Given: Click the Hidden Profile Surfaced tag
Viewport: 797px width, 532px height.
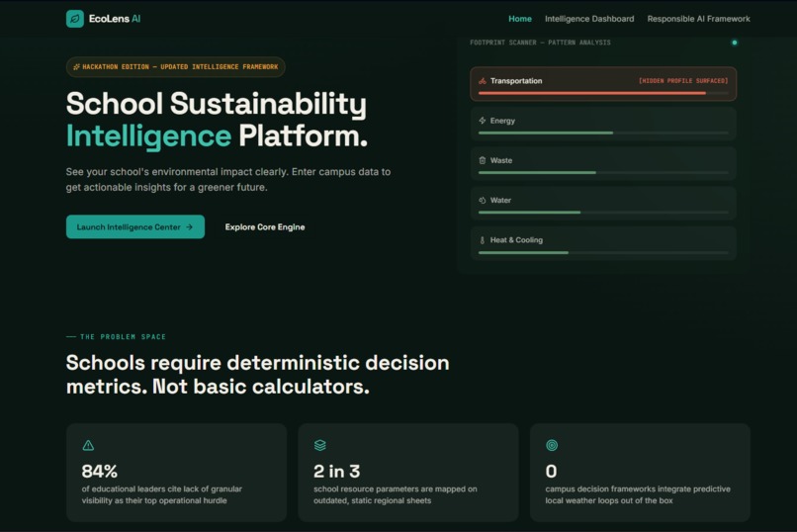Looking at the screenshot, I should point(683,81).
